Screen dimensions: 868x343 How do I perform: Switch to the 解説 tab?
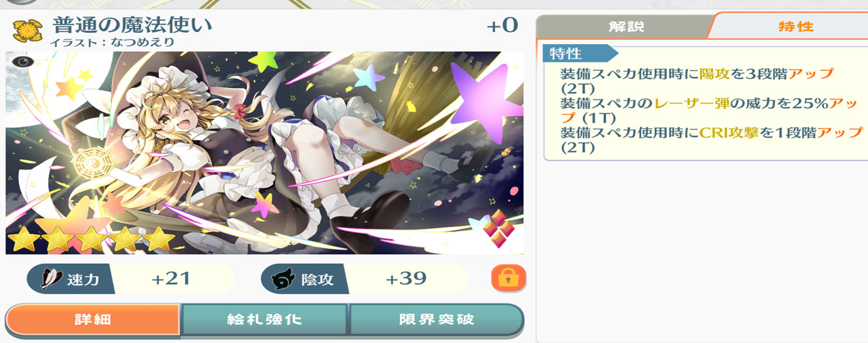pyautogui.click(x=625, y=27)
